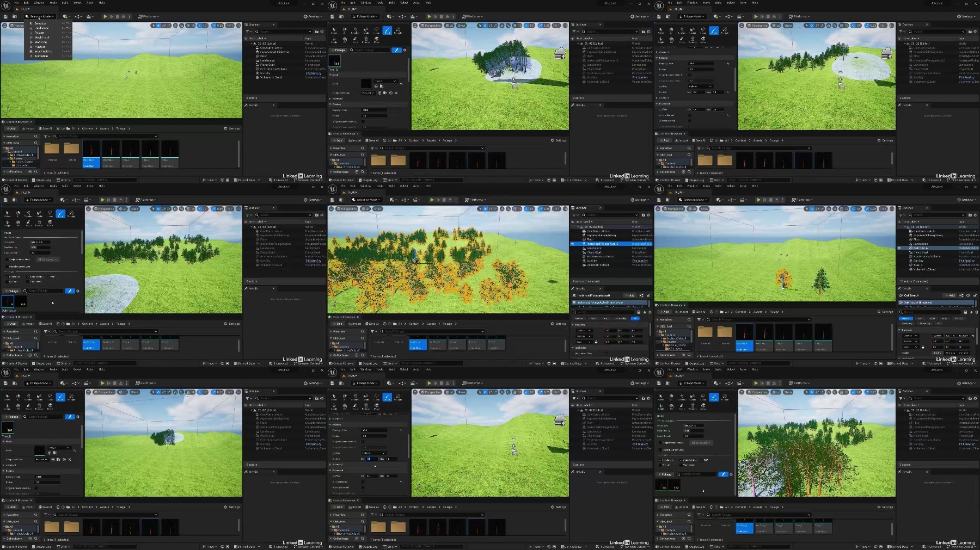Bottom-right frame: click the Paint Density value field

694,431
